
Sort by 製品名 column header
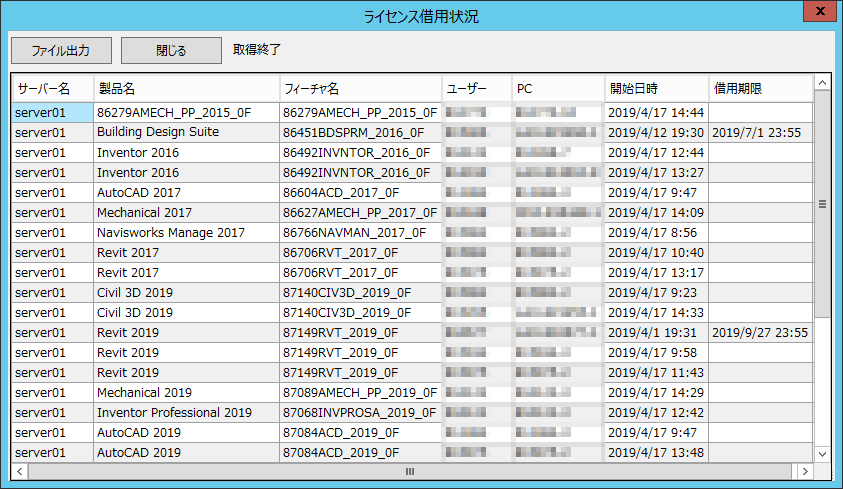pyautogui.click(x=185, y=88)
